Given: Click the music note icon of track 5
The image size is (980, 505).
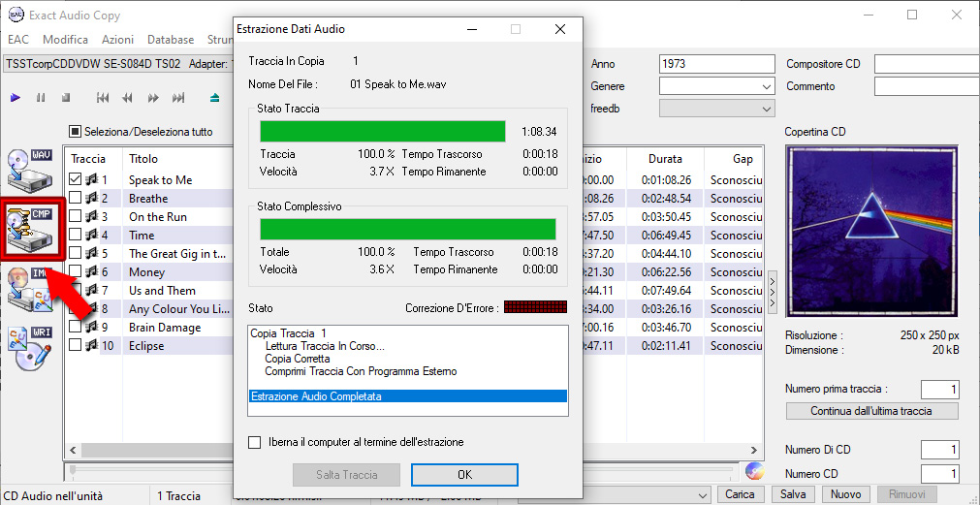Looking at the screenshot, I should (x=91, y=254).
